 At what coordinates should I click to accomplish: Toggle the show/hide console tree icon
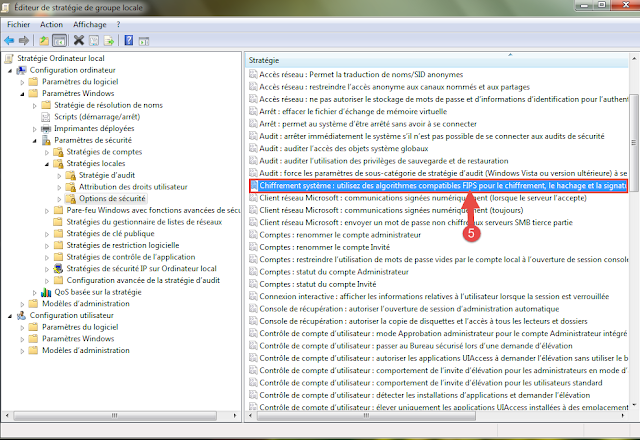[60, 40]
